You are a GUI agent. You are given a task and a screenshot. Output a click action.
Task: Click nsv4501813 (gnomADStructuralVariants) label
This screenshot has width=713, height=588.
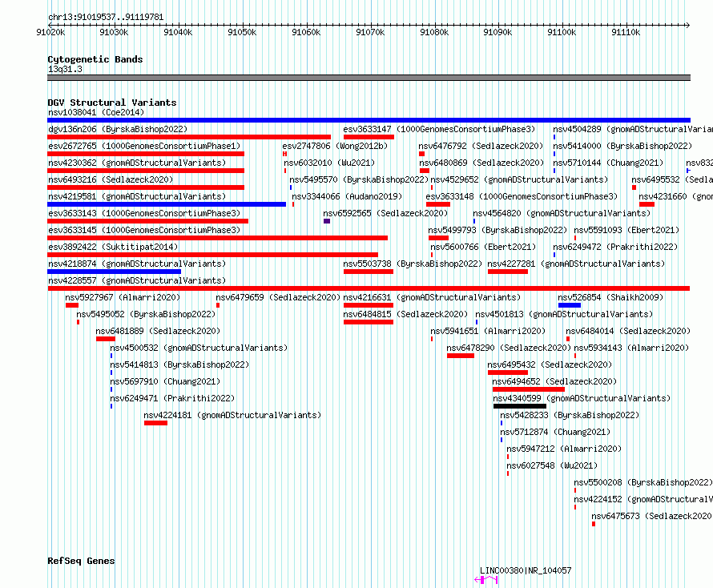(x=564, y=314)
